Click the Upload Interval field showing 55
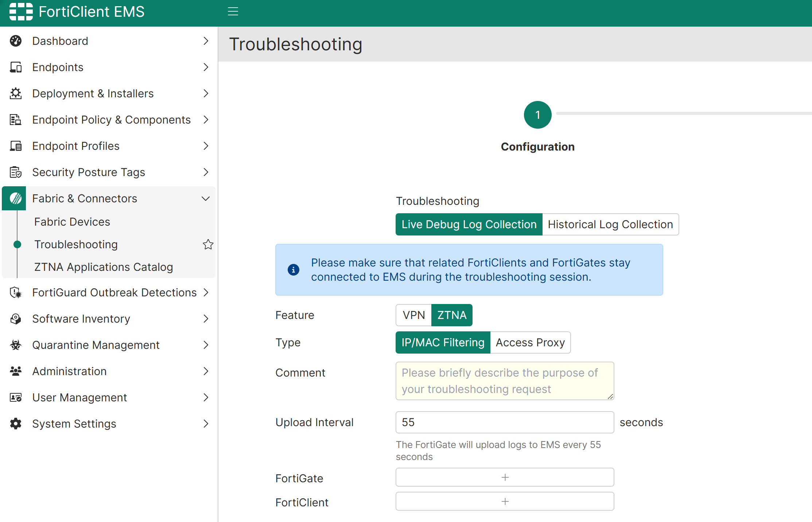The image size is (812, 522). pyautogui.click(x=505, y=422)
